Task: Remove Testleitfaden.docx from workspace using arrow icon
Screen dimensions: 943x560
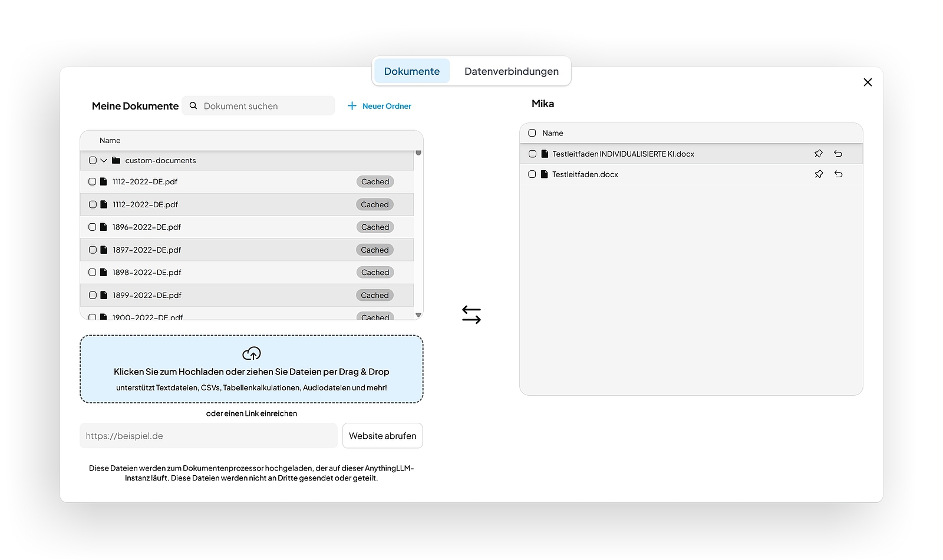Action: [x=838, y=174]
